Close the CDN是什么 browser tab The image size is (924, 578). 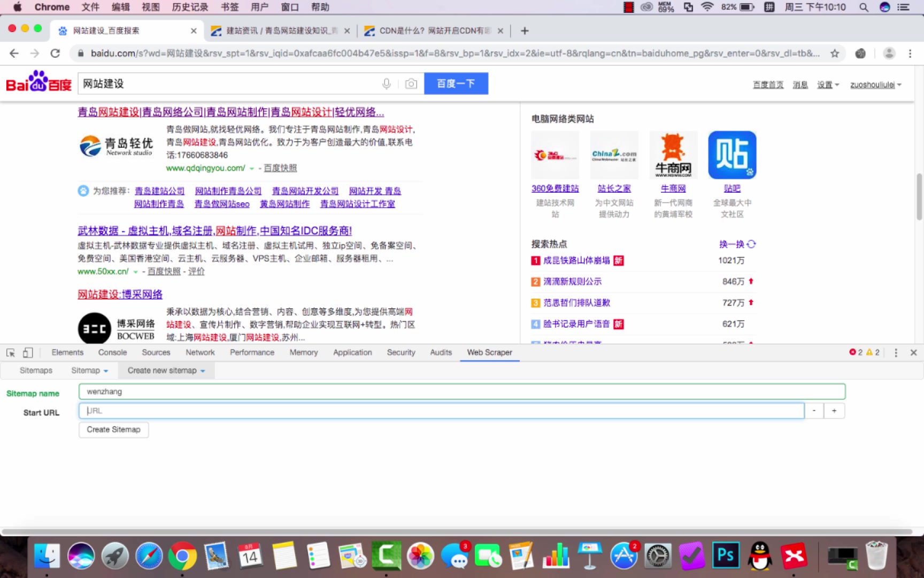tap(500, 31)
